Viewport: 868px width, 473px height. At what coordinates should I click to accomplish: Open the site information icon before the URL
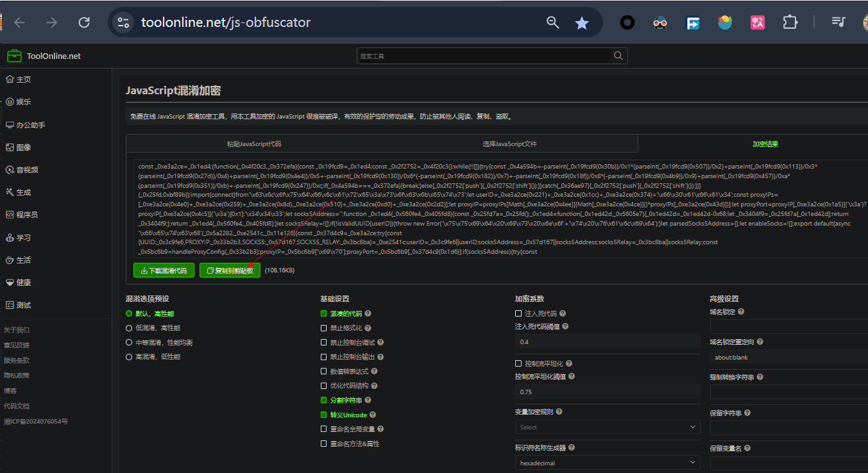point(123,23)
